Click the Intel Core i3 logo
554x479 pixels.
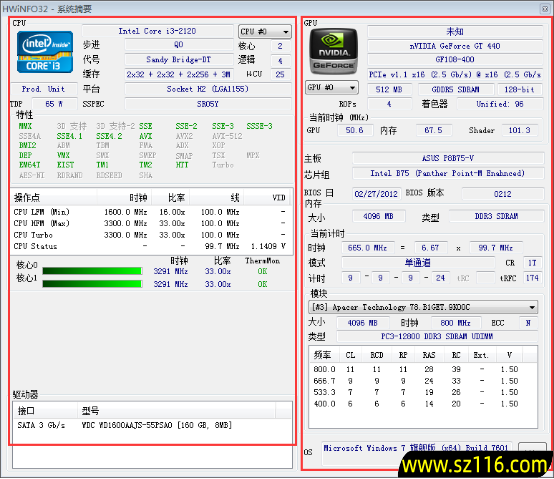(x=45, y=52)
